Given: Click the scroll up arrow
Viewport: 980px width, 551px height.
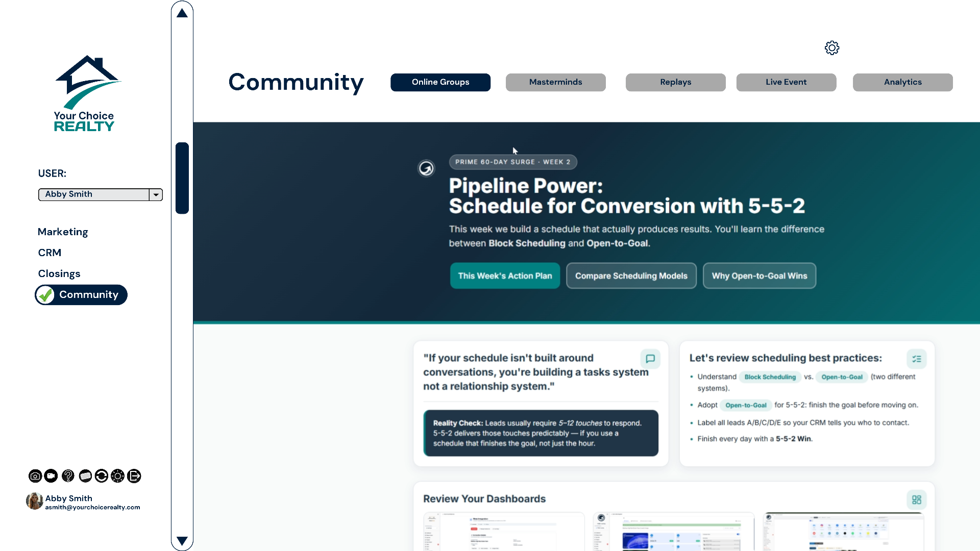Looking at the screenshot, I should click(x=182, y=13).
